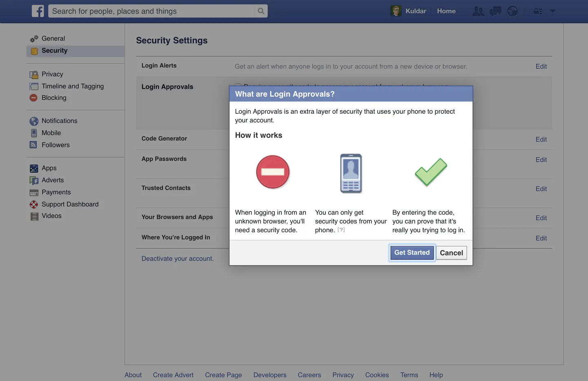Open Cookies footer link
The width and height of the screenshot is (588, 381).
[377, 375]
